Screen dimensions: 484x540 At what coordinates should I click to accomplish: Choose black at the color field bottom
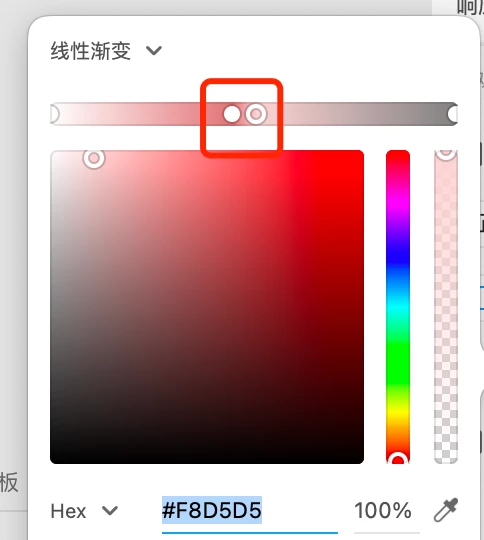tap(207, 460)
